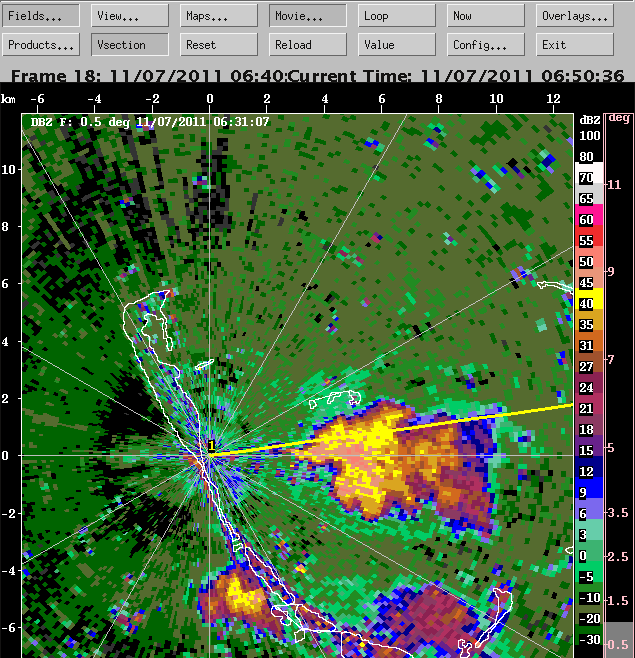Select the 0.5 deg elevation on scale
635x658 pixels.
[618, 644]
